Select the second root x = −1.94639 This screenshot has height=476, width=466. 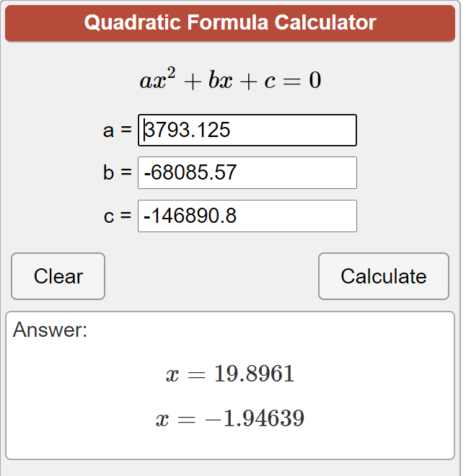(230, 418)
